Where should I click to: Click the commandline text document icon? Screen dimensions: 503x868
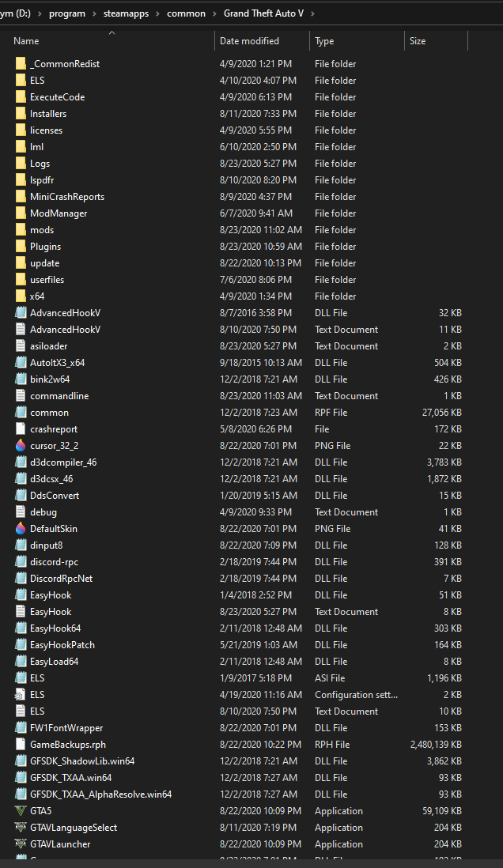[x=21, y=396]
